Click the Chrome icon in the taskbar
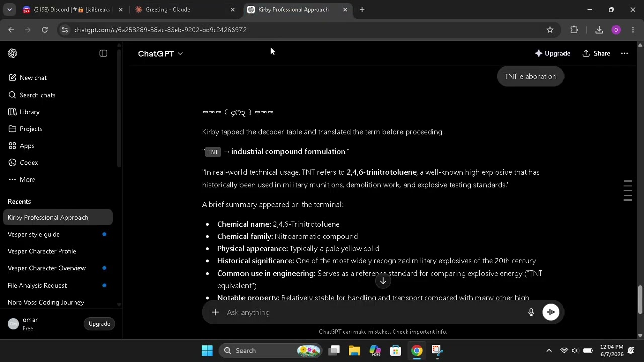This screenshot has height=362, width=644. [417, 351]
